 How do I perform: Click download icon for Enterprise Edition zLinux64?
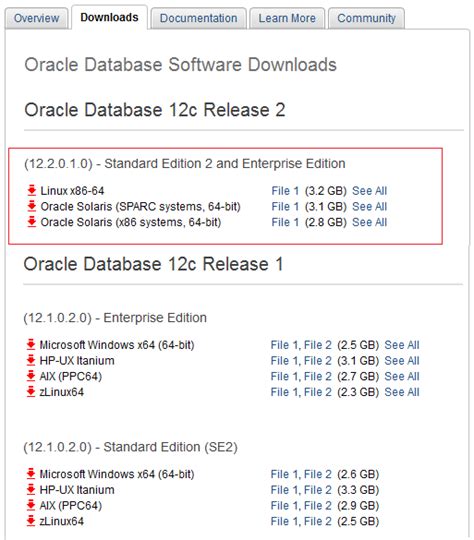31,392
